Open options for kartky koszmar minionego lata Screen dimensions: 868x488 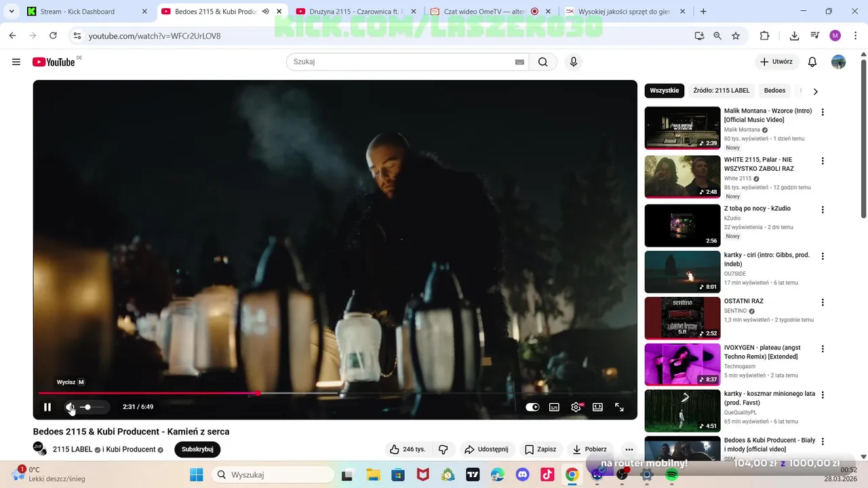(x=823, y=395)
